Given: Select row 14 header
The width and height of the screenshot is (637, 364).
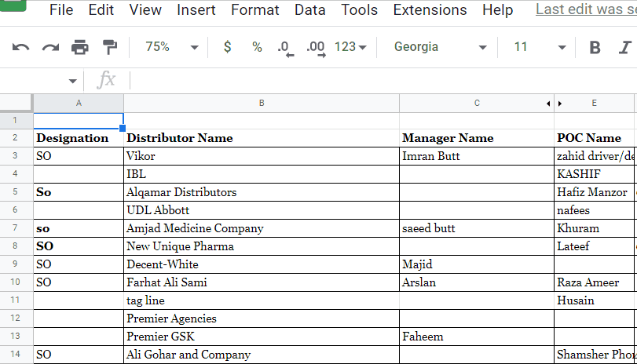Looking at the screenshot, I should (x=16, y=354).
